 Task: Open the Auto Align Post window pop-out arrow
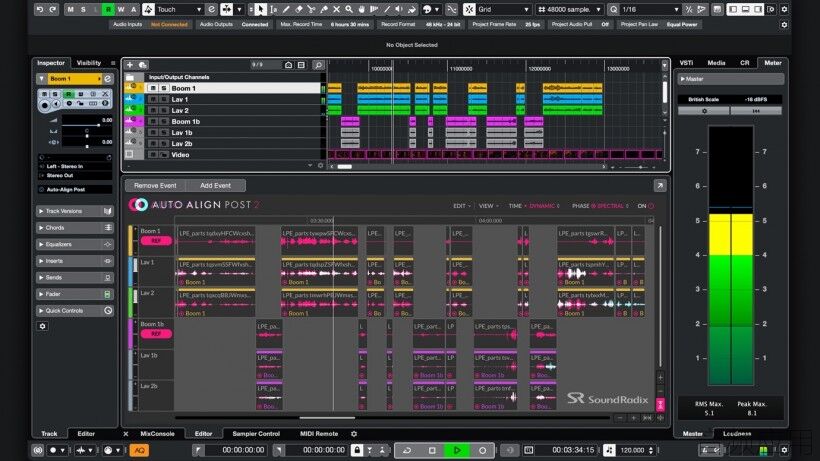660,186
